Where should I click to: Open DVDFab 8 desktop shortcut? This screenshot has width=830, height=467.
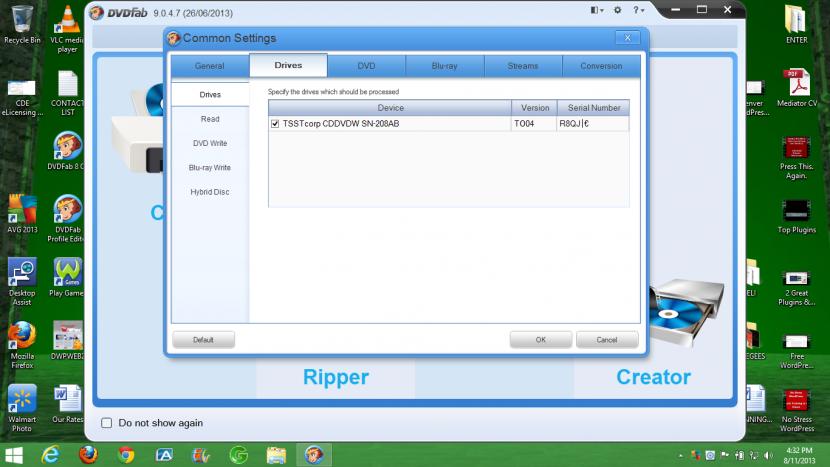66,151
